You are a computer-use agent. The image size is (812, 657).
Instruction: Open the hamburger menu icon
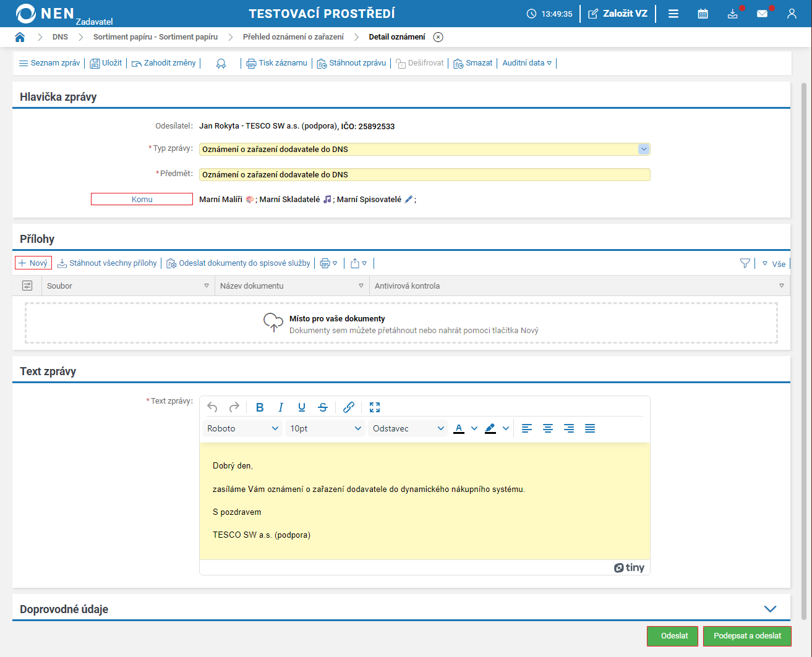[673, 14]
